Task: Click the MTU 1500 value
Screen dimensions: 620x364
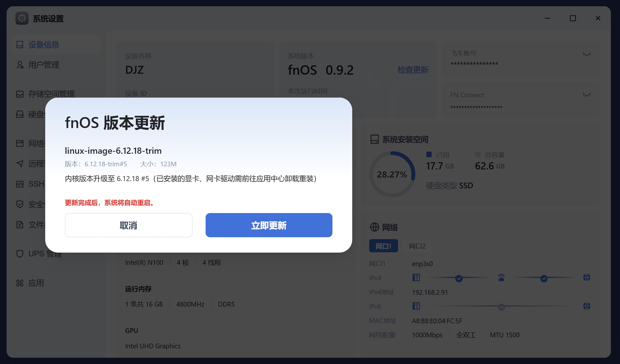Action: (x=505, y=335)
